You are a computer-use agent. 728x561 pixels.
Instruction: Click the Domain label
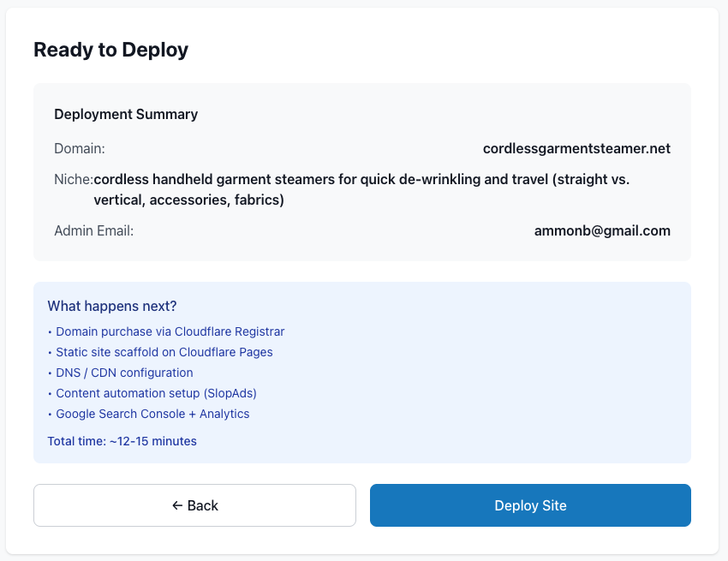(x=80, y=149)
